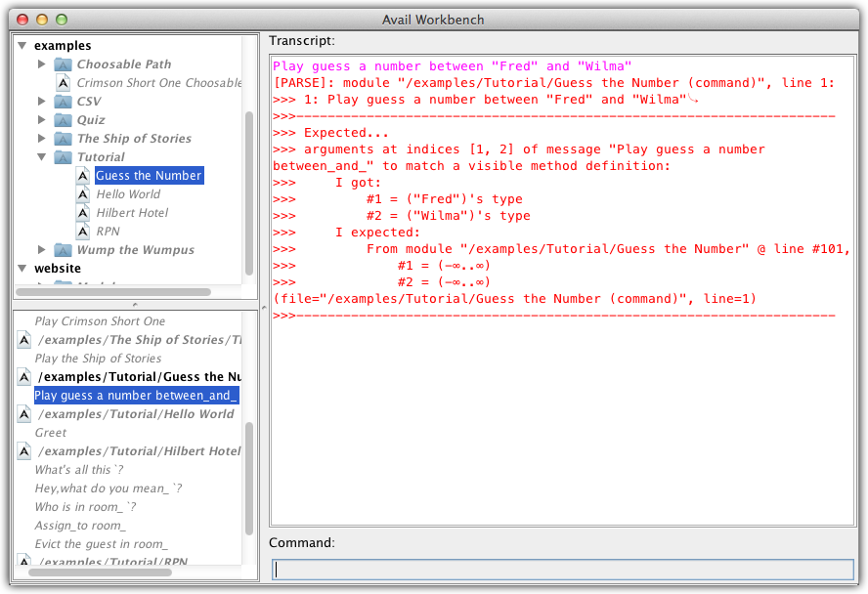Select the Hilbert Hotel module
868x594 pixels.
(132, 213)
